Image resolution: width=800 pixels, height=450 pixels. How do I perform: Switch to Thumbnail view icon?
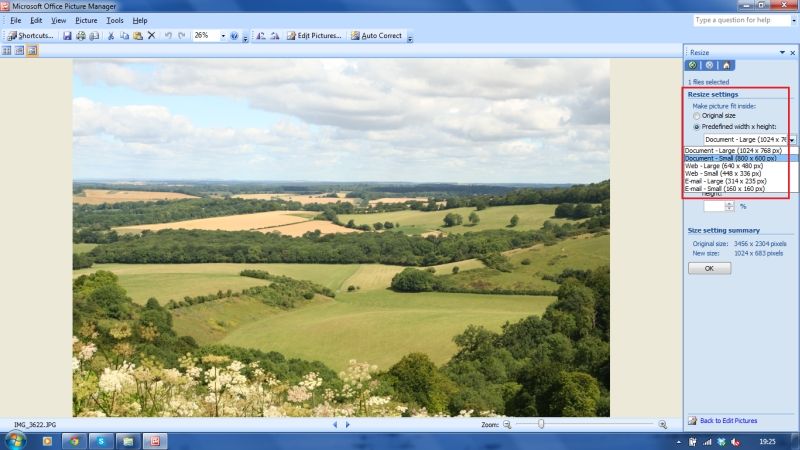click(x=7, y=51)
